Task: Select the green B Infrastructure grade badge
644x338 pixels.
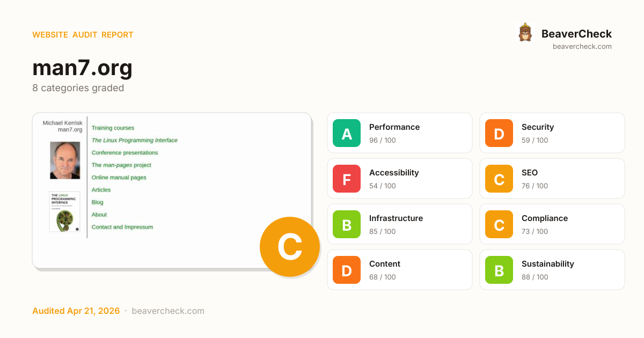Action: coord(347,224)
